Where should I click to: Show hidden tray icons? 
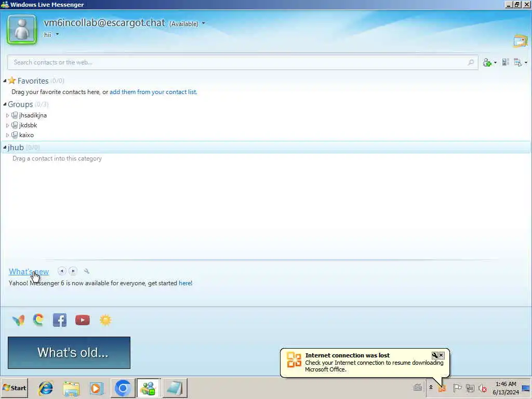coord(431,388)
